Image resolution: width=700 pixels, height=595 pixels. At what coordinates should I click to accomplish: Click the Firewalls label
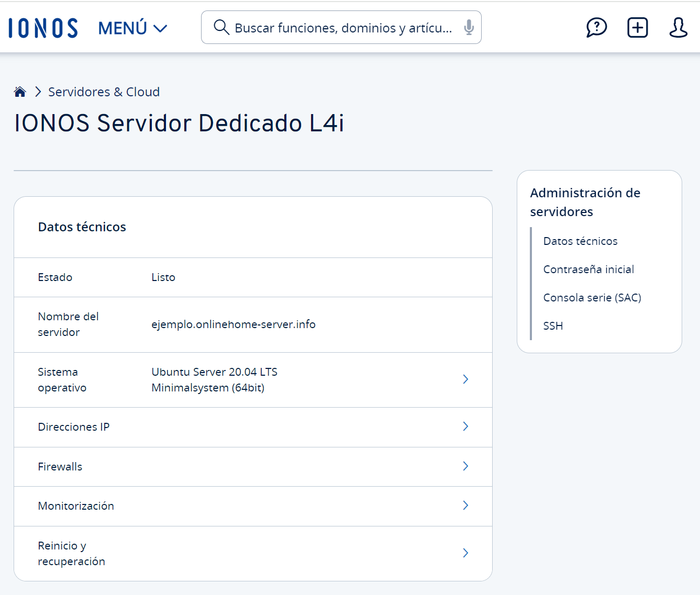(60, 467)
